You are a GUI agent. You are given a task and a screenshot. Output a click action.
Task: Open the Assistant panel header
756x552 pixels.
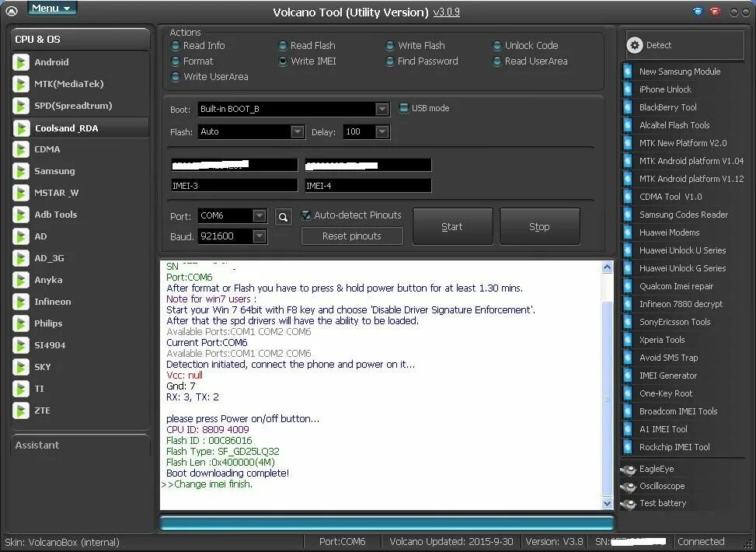click(x=80, y=445)
